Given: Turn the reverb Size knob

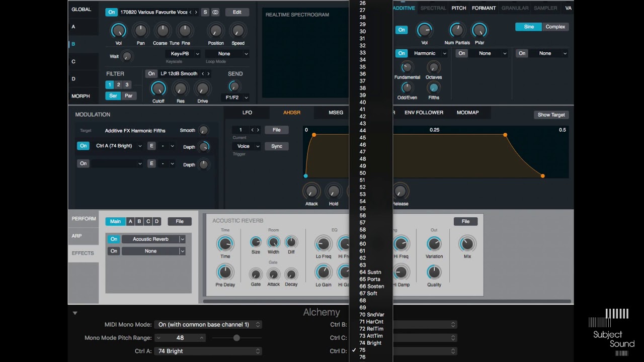Looking at the screenshot, I should coord(256,242).
